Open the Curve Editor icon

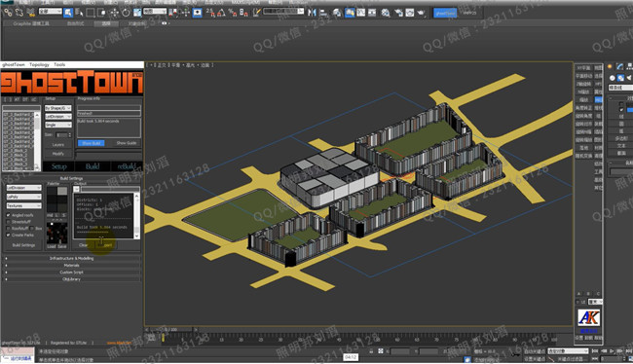pos(361,13)
